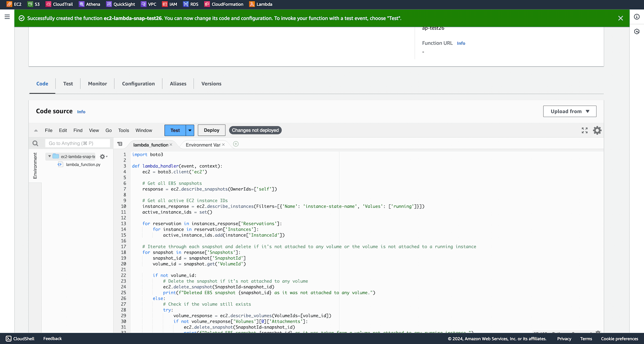Viewport: 644px width, 344px height.
Task: Open the View menu in editor
Action: click(94, 130)
